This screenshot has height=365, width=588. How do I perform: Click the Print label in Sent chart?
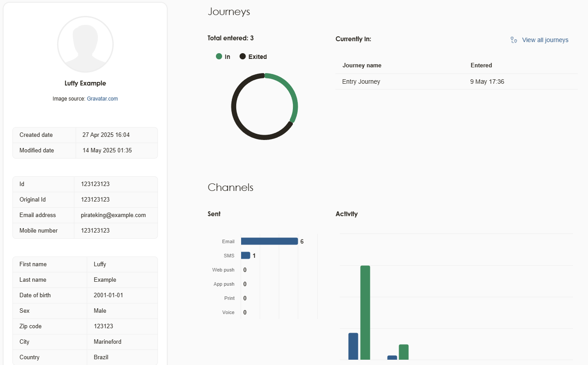(229, 298)
